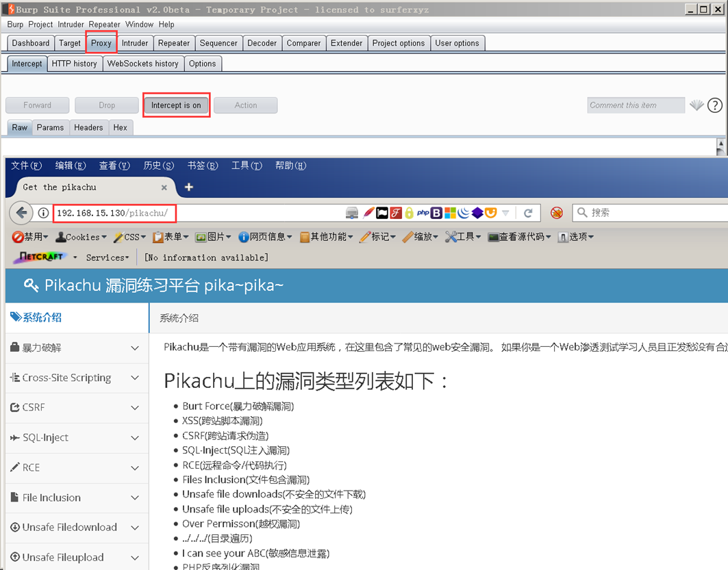Open the 禁用 (Disable) toolbar menu
The height and width of the screenshot is (570, 728).
30,237
